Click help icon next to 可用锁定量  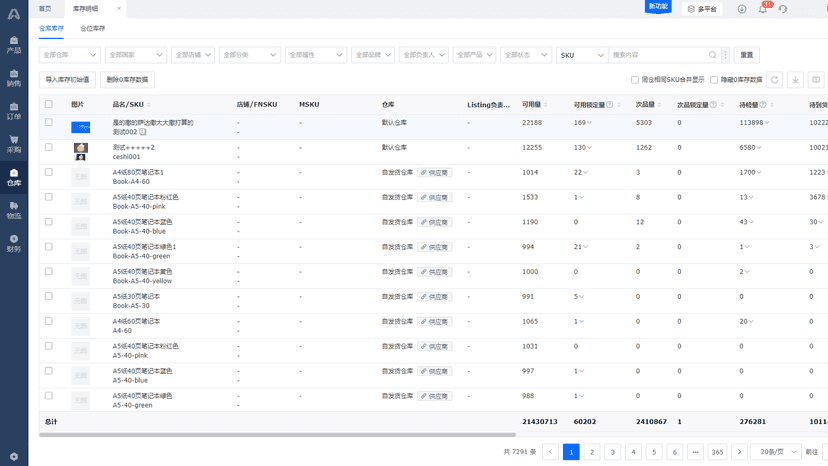610,105
